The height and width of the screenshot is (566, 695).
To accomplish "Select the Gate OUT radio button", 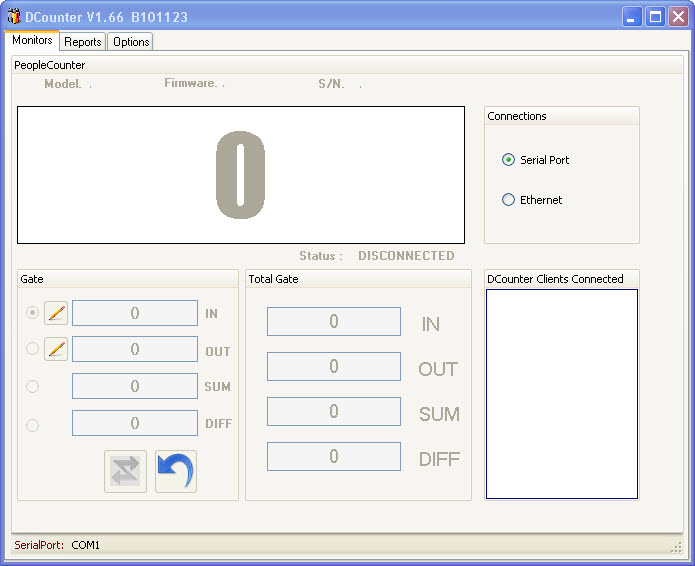I will coord(32,349).
